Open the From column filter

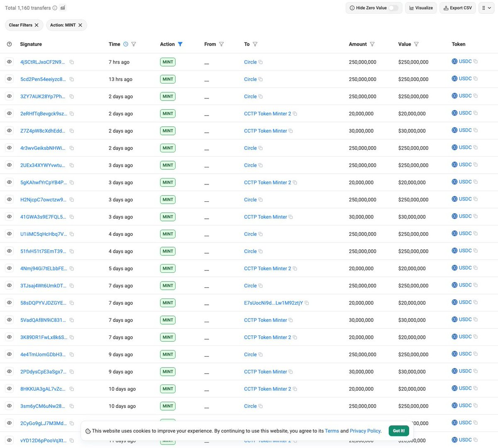click(222, 44)
